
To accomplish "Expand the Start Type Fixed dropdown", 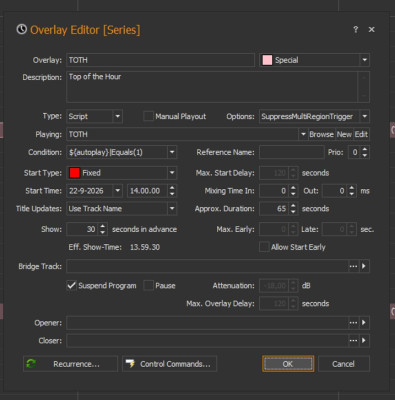I will (x=172, y=173).
